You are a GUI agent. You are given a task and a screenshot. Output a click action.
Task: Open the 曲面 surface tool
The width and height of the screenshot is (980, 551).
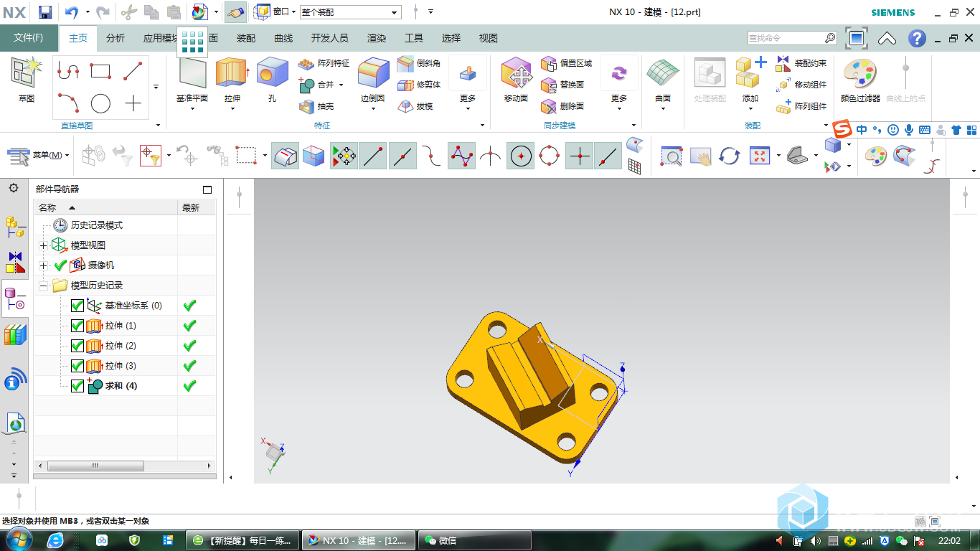663,80
